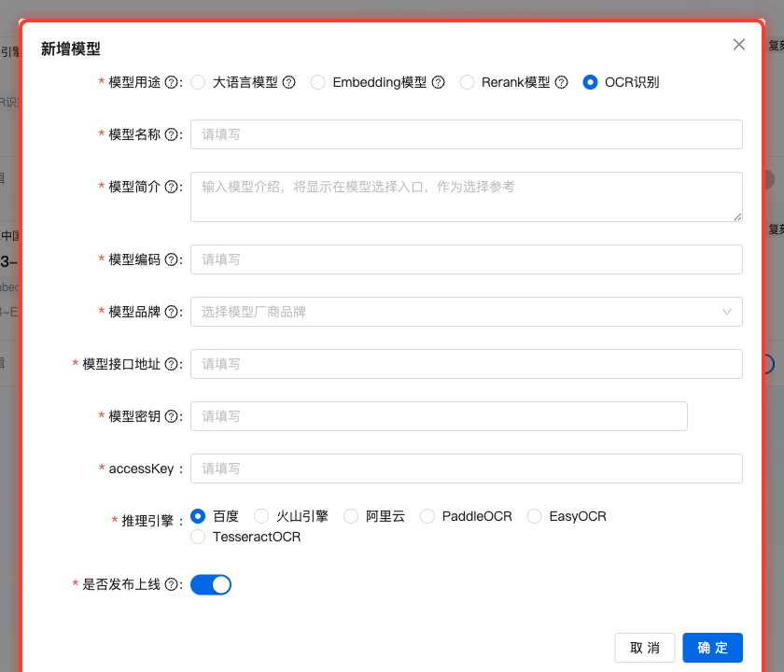784x672 pixels.
Task: Open the 模型简介 help tooltip icon
Action: click(172, 187)
